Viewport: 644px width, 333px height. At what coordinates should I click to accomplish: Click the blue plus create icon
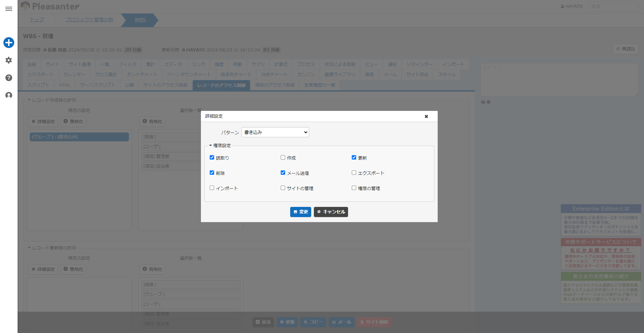tap(9, 43)
